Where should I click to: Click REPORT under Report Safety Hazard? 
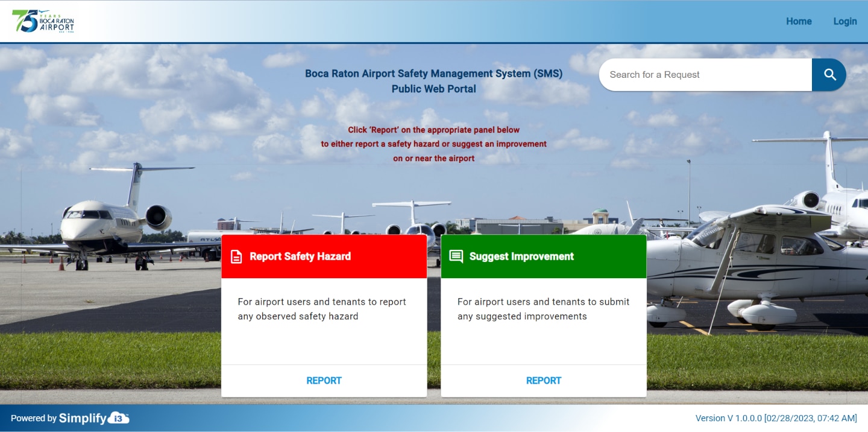[324, 381]
